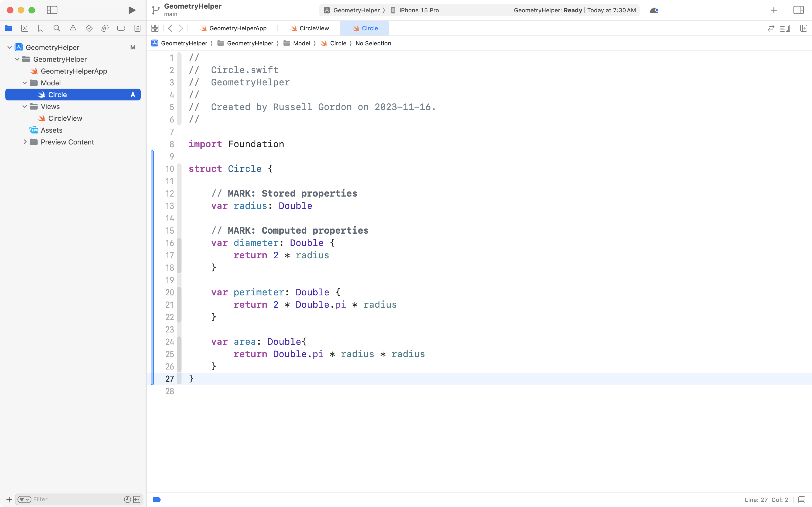This screenshot has width=812, height=507.
Task: Open the Test navigator checkmark icon
Action: [x=89, y=28]
